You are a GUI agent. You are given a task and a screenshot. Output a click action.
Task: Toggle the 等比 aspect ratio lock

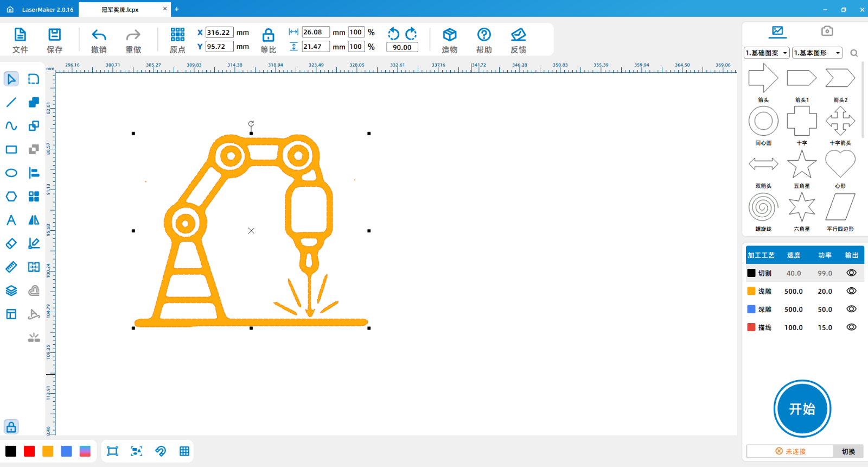coord(268,36)
